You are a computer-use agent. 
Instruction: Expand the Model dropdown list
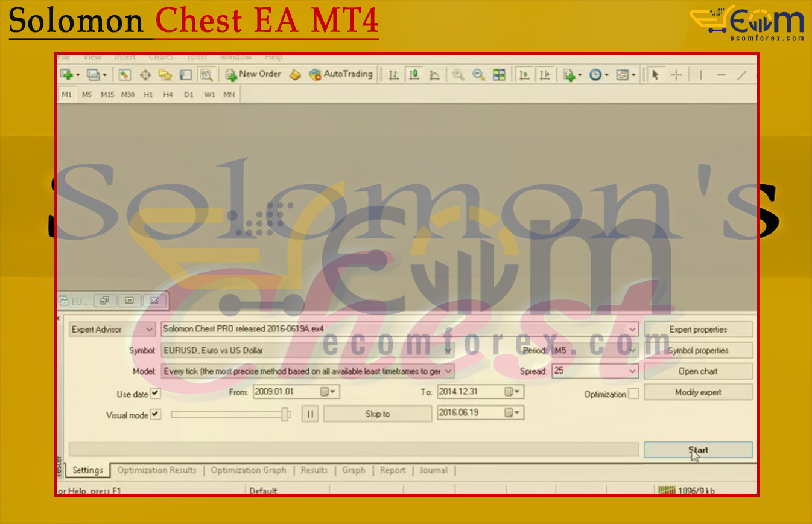(449, 371)
